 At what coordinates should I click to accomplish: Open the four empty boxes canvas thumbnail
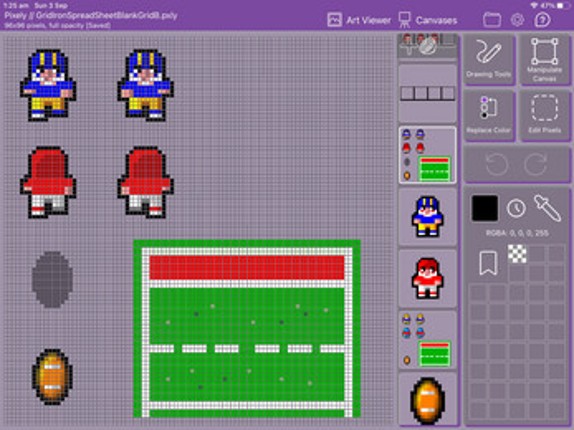pyautogui.click(x=427, y=94)
